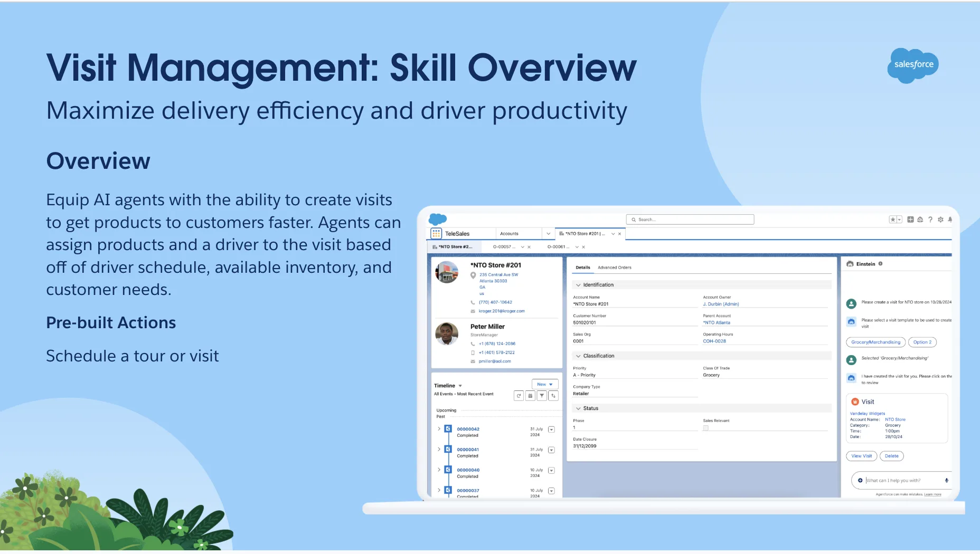The height and width of the screenshot is (554, 980).
Task: Collapse the Classification section
Action: (578, 356)
